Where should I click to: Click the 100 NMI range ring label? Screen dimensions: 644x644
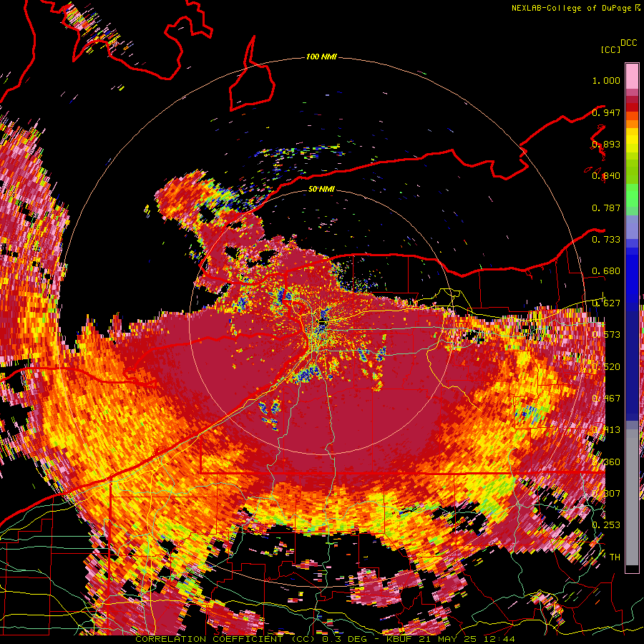[321, 57]
